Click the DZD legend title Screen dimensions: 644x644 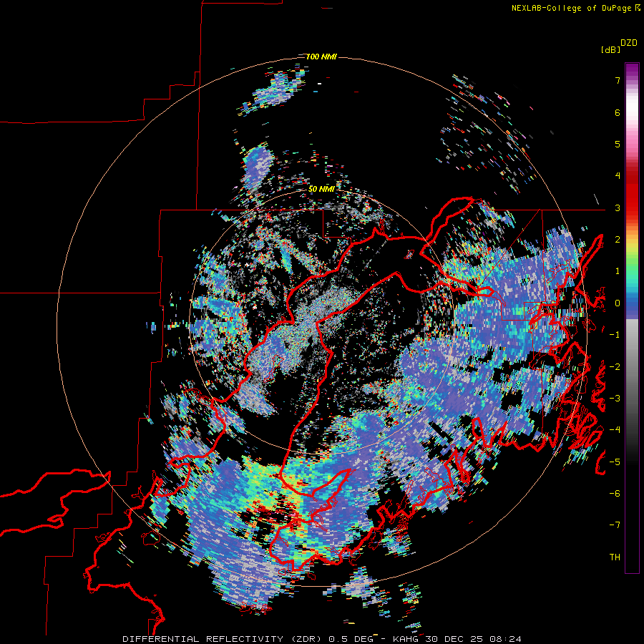tap(629, 43)
